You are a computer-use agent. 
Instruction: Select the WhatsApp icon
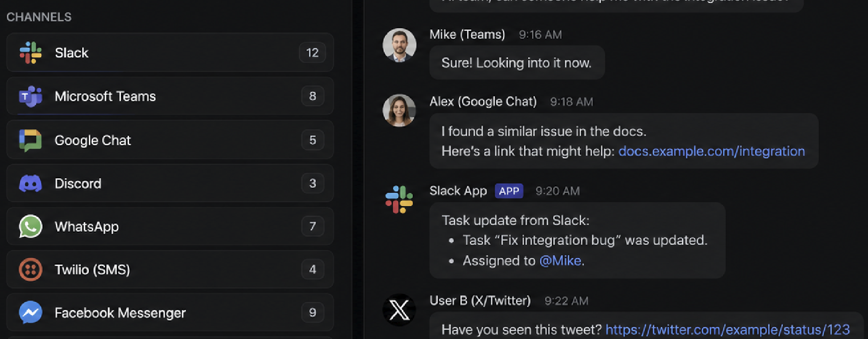pos(31,227)
